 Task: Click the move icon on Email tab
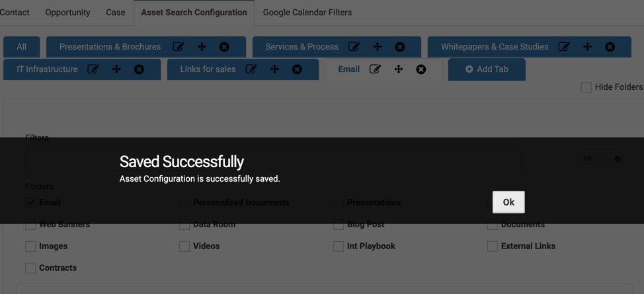tap(398, 69)
